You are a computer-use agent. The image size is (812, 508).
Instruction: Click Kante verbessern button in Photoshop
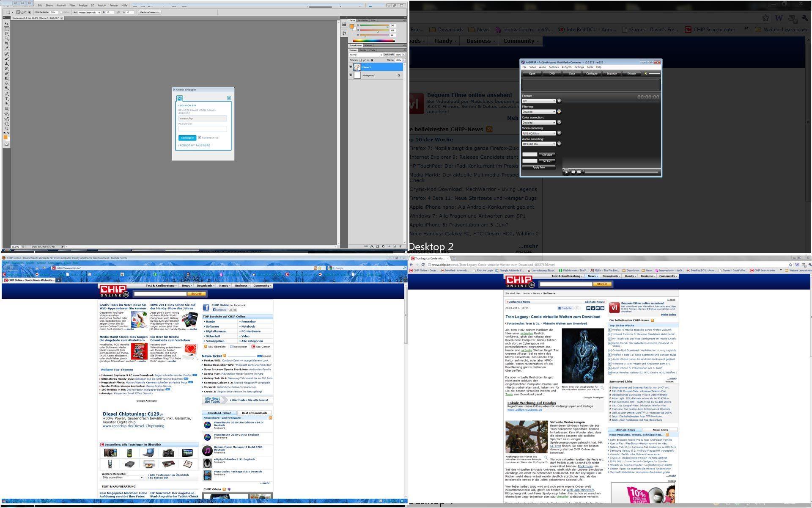(149, 12)
